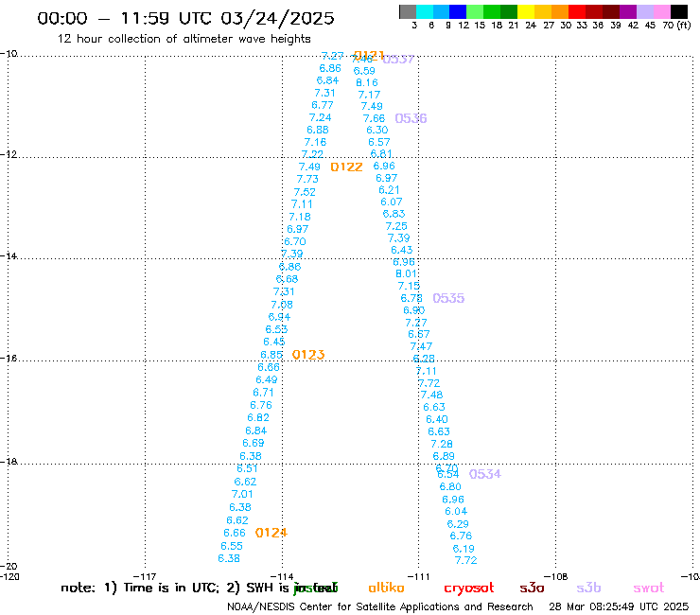Click the lavender legend color swatch
The width and height of the screenshot is (700, 615).
pyautogui.click(x=644, y=11)
